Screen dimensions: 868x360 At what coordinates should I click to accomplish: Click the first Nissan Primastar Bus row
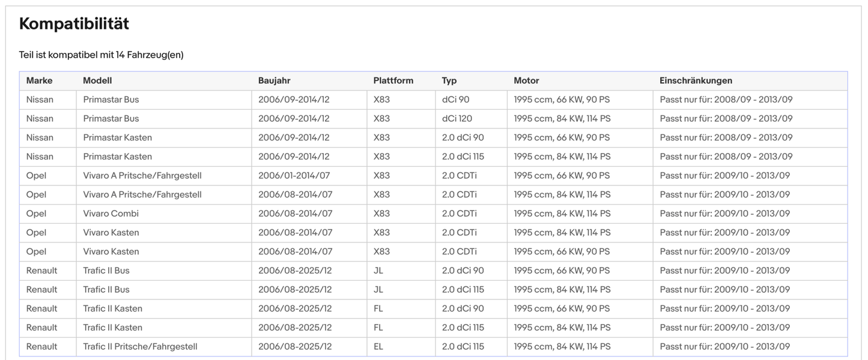point(240,99)
